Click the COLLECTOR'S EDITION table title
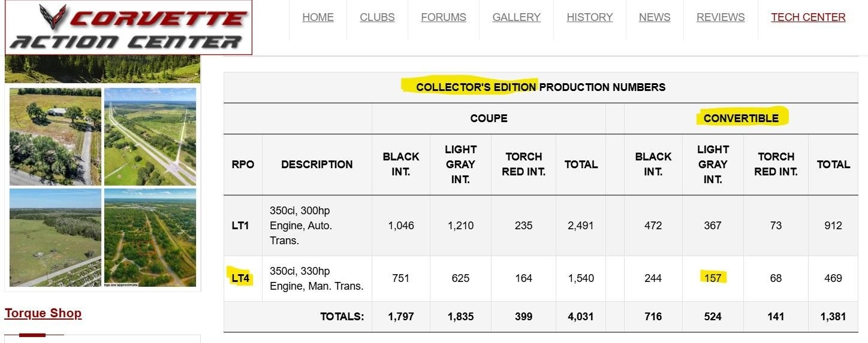Screen dimensions: 868x343 pos(476,87)
